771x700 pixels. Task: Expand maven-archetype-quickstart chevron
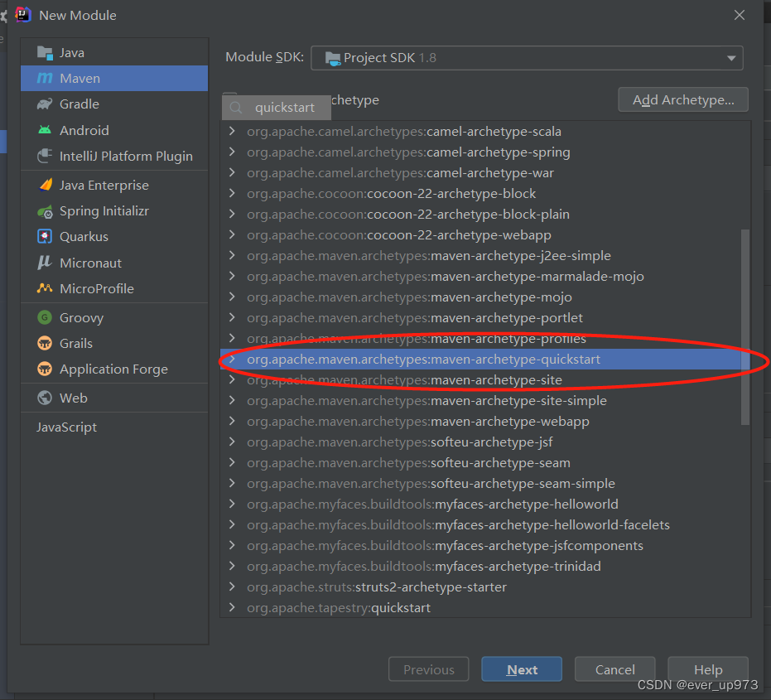point(232,359)
